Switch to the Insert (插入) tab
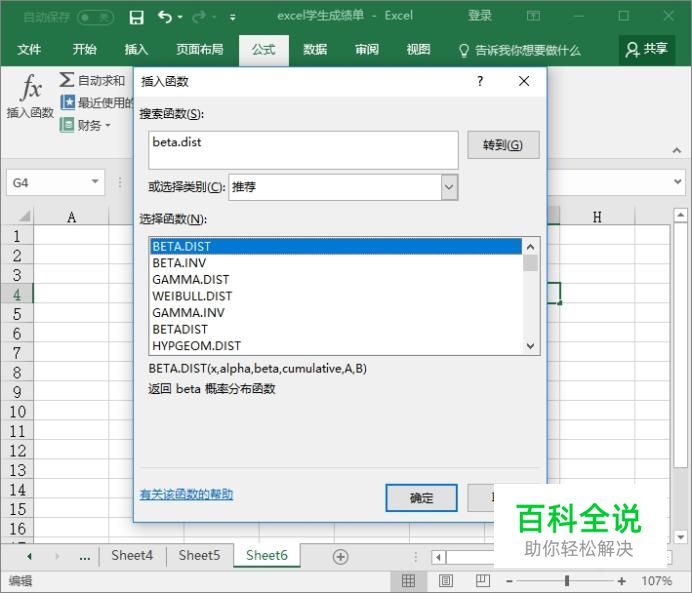The image size is (692, 593). click(136, 49)
